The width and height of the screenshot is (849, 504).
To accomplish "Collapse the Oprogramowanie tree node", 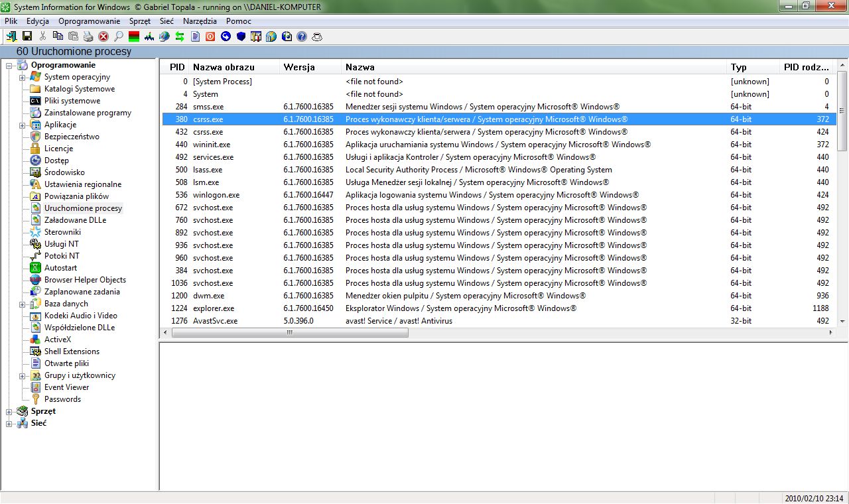I will [9, 65].
